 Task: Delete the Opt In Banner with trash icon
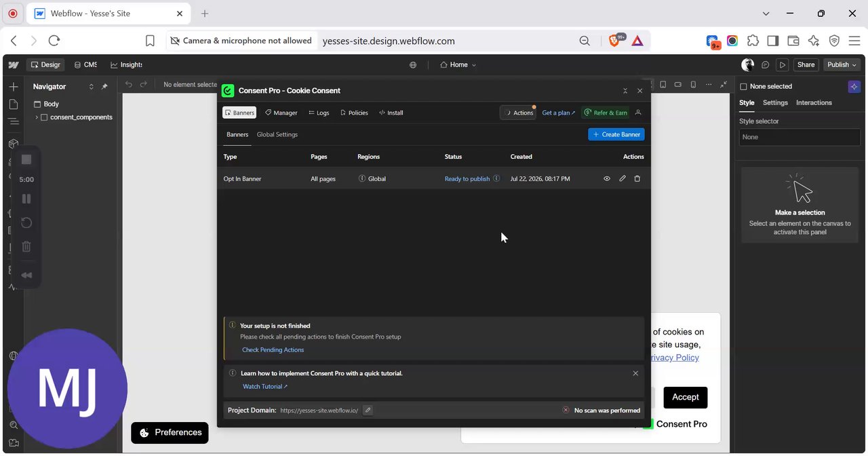(637, 178)
